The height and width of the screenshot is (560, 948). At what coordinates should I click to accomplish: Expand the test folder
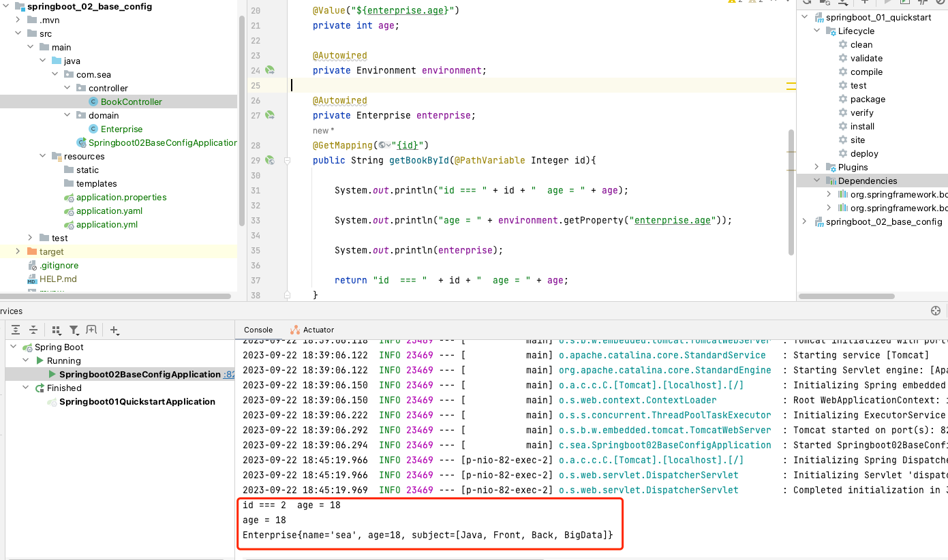coord(30,238)
